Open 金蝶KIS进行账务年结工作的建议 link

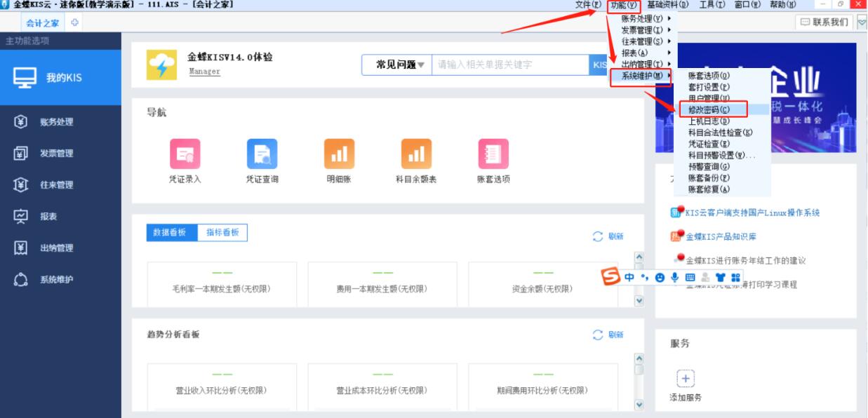pos(746,260)
